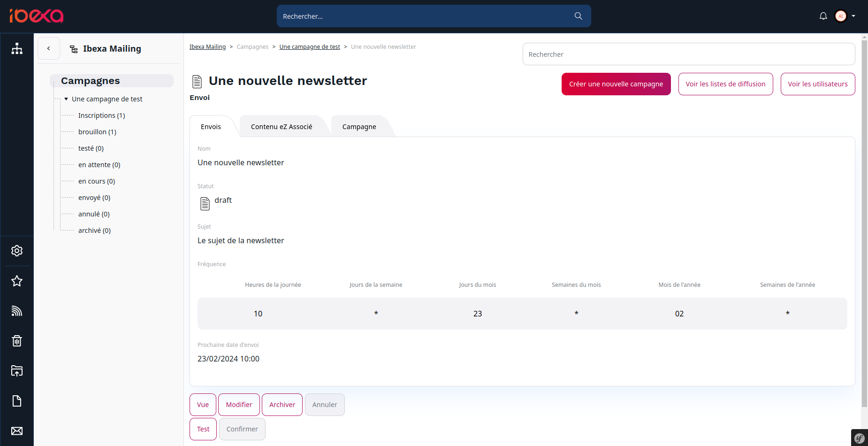The width and height of the screenshot is (868, 446).
Task: Open the trash bin icon
Action: point(17,341)
